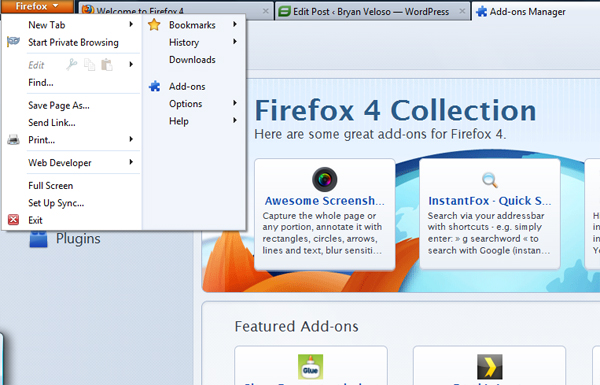
Task: Open InstantFox - Quick S... add-on link
Action: pos(490,201)
